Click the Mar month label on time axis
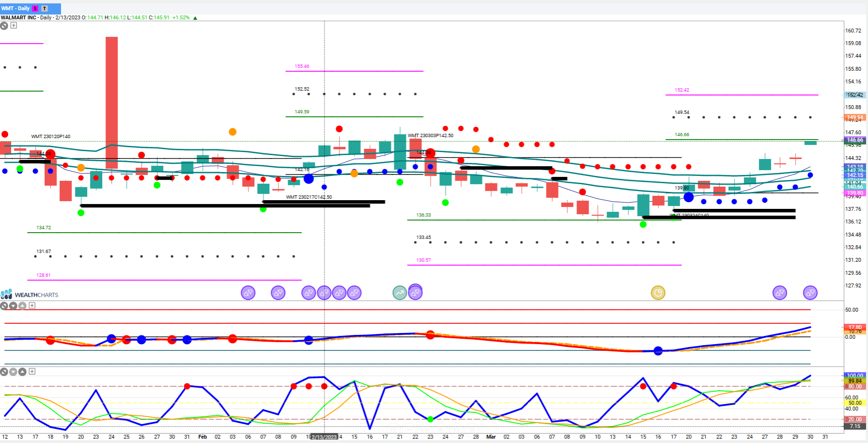 coord(491,437)
